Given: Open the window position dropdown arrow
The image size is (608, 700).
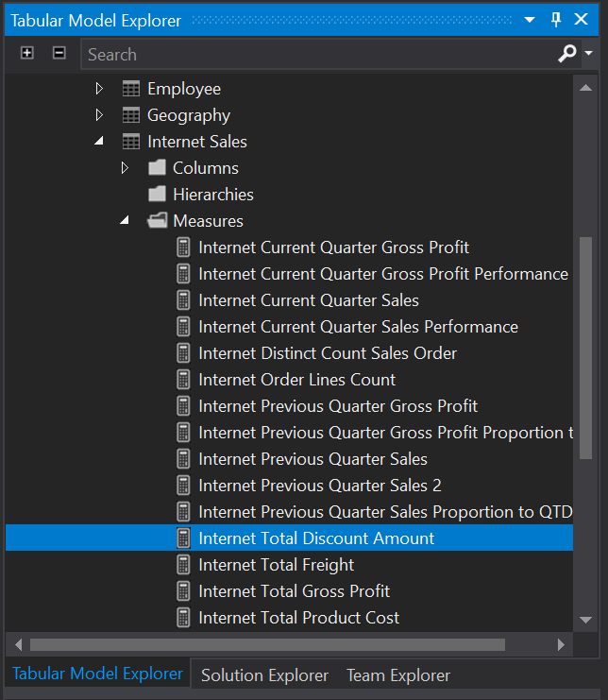Looking at the screenshot, I should [530, 20].
